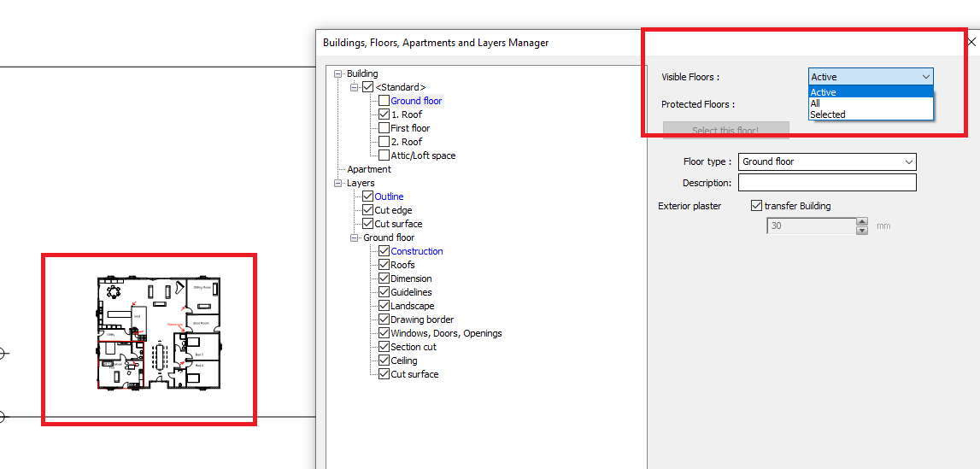Collapse the Building tree node
The image size is (980, 469).
click(338, 73)
